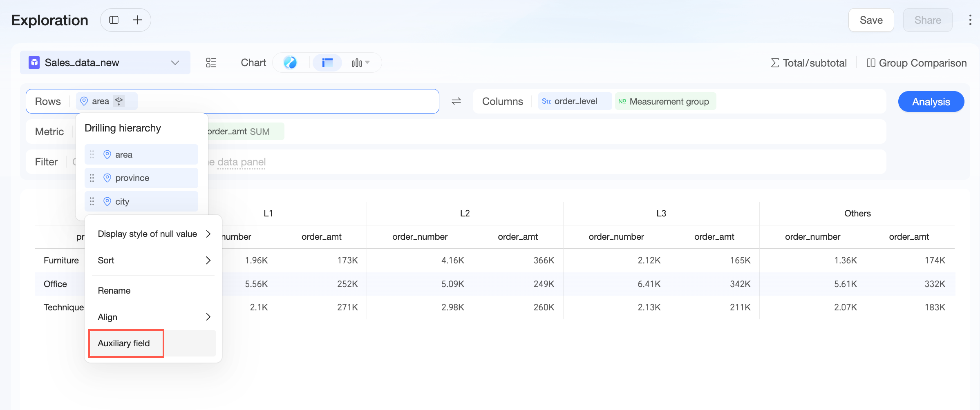Open the three-dot more options menu
Viewport: 980px width, 410px height.
tap(970, 20)
